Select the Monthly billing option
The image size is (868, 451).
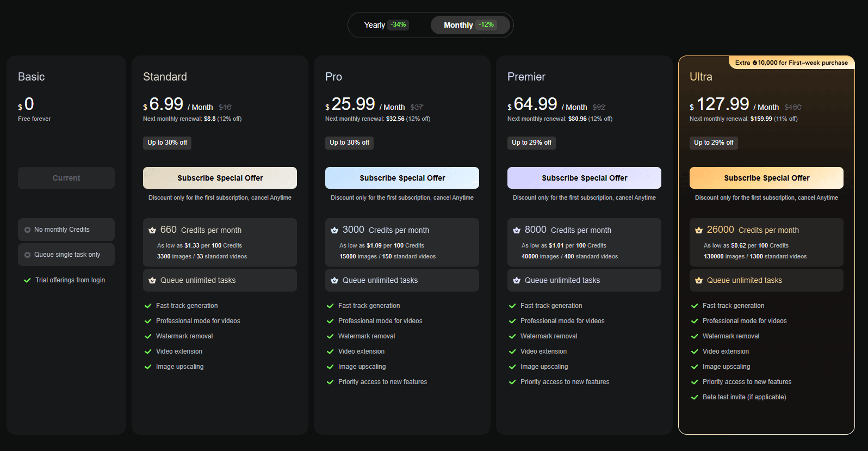pos(469,25)
